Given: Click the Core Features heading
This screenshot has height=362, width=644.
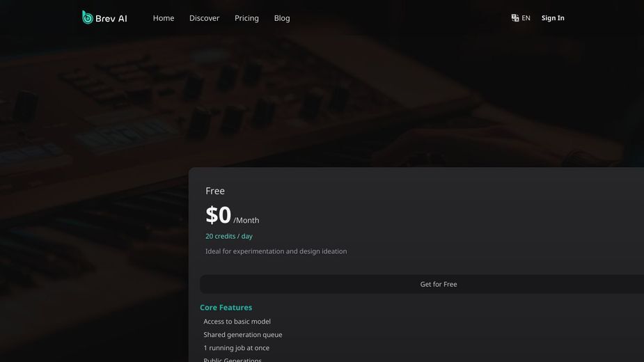Looking at the screenshot, I should click(226, 307).
